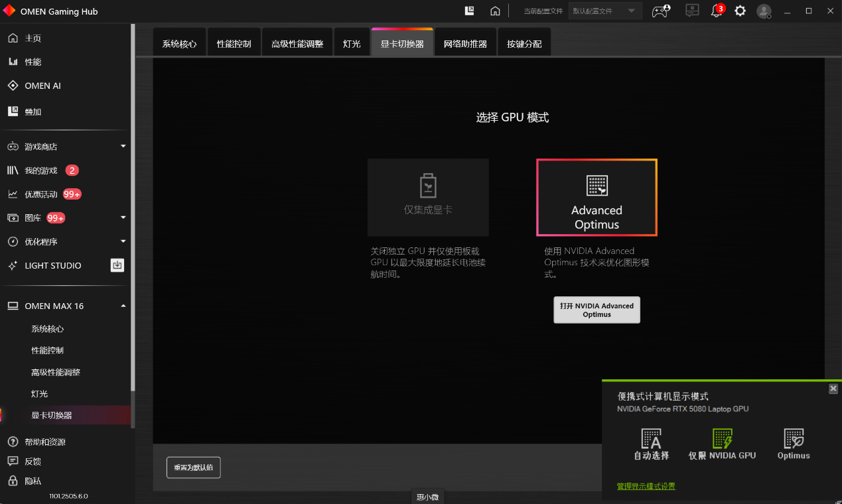The height and width of the screenshot is (504, 842).
Task: Open settings via the gear icon
Action: (740, 11)
